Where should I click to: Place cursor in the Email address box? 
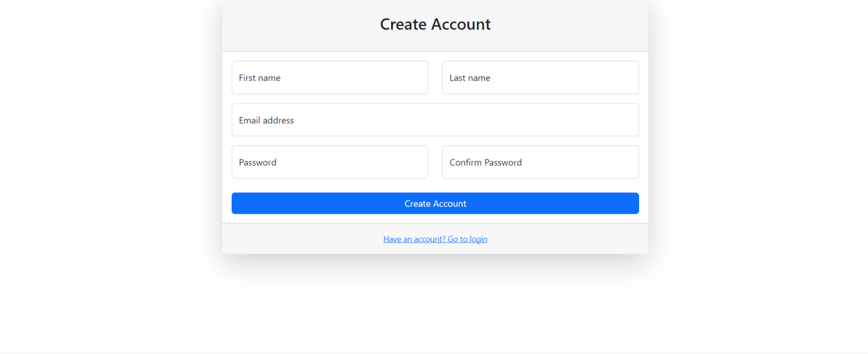point(435,120)
